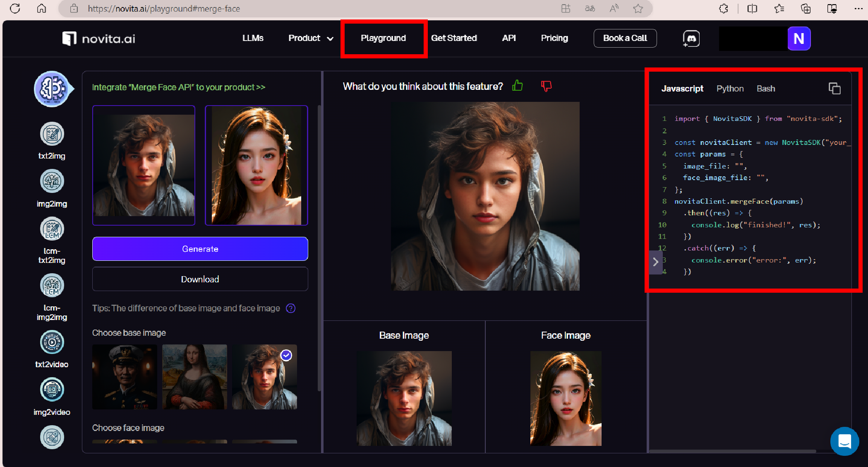Open the Merge Face API integration link
The width and height of the screenshot is (868, 467).
pyautogui.click(x=178, y=87)
